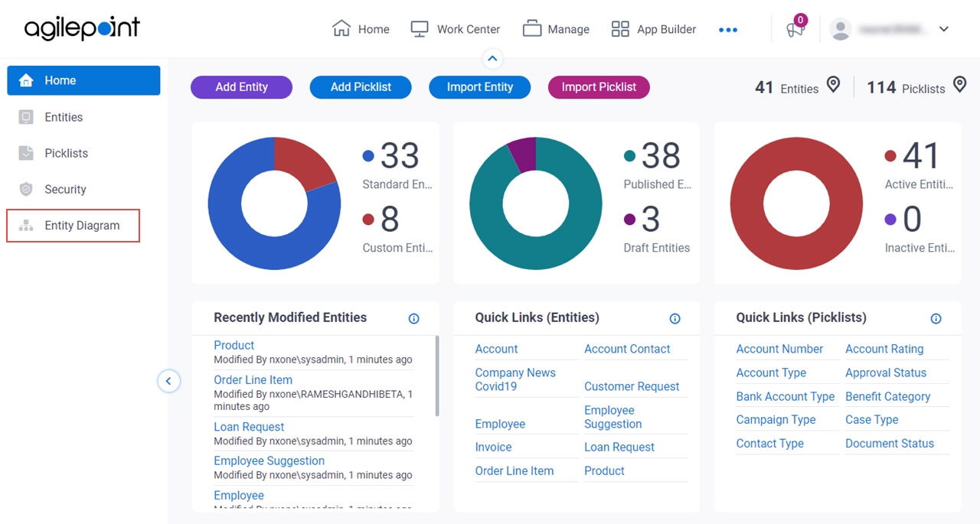Click the user avatar icon
Screen dimensions: 980x524
pos(841,29)
